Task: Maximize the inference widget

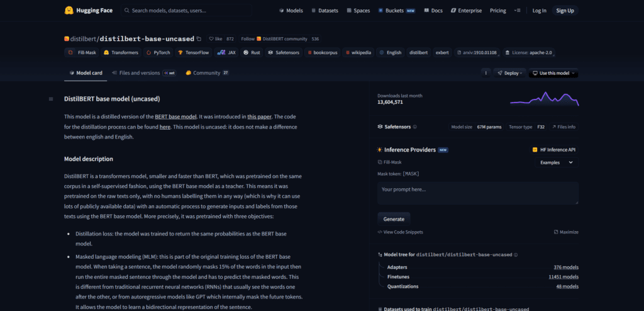Action: click(566, 232)
